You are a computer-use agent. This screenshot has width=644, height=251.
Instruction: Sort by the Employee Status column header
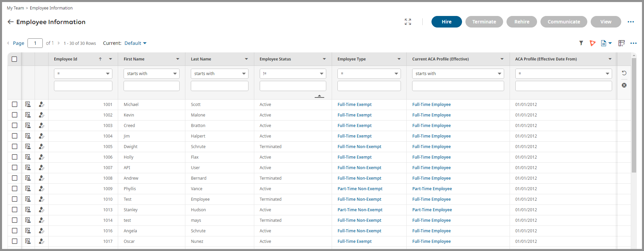[275, 59]
